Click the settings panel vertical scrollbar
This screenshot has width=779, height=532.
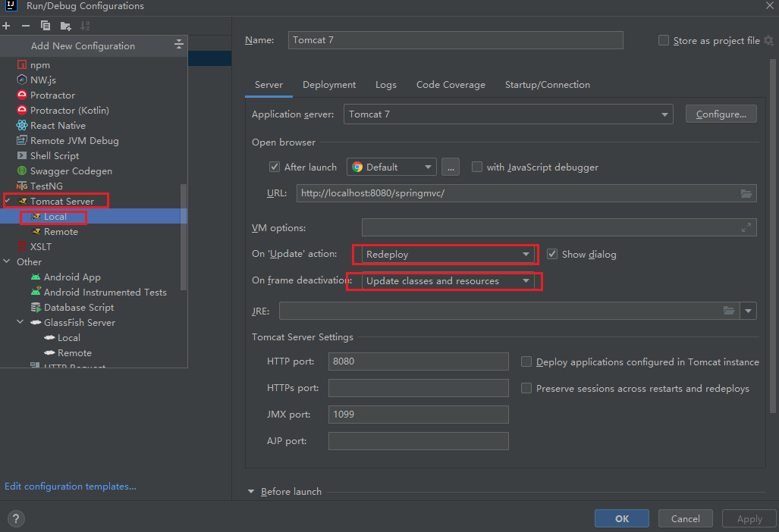pos(772,236)
